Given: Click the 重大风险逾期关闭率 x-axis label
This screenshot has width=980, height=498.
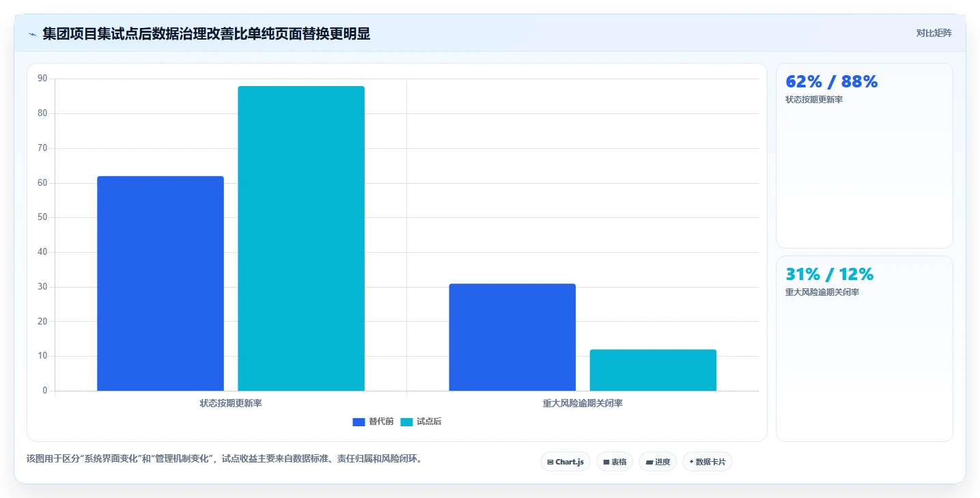Looking at the screenshot, I should click(x=583, y=403).
